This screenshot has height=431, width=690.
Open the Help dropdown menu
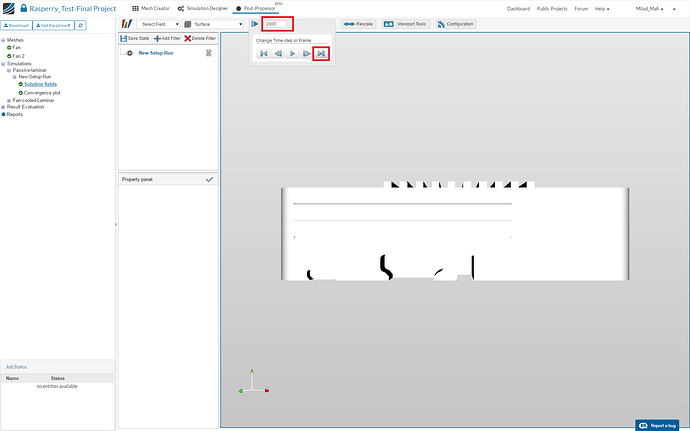[x=602, y=9]
